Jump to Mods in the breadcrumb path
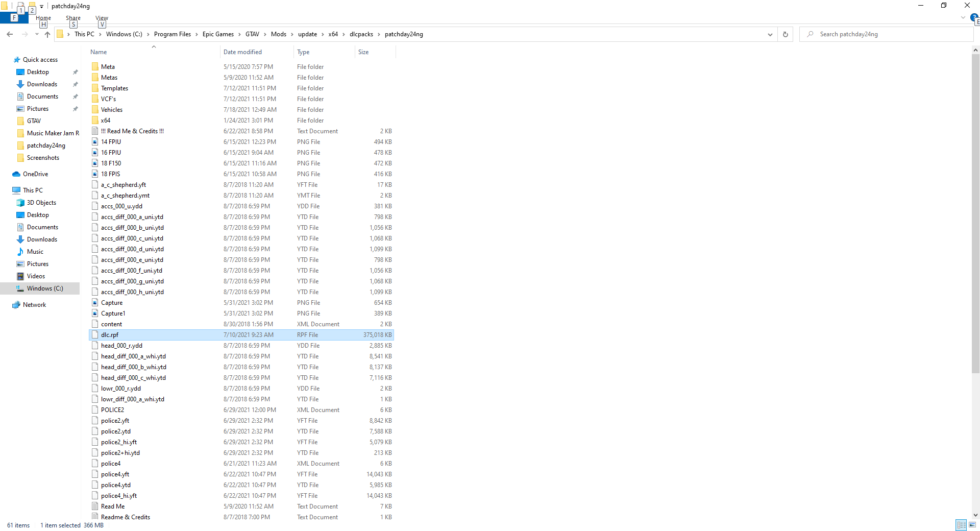This screenshot has height=531, width=980. coord(278,34)
